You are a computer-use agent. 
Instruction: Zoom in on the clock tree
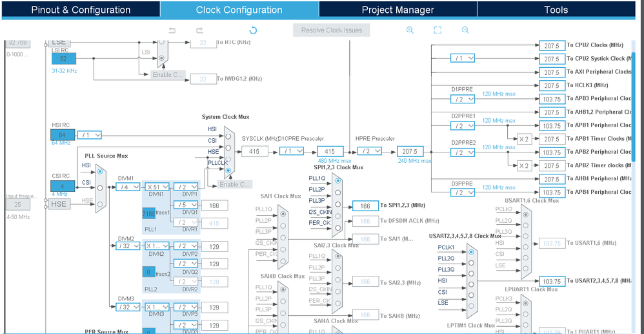coord(410,30)
